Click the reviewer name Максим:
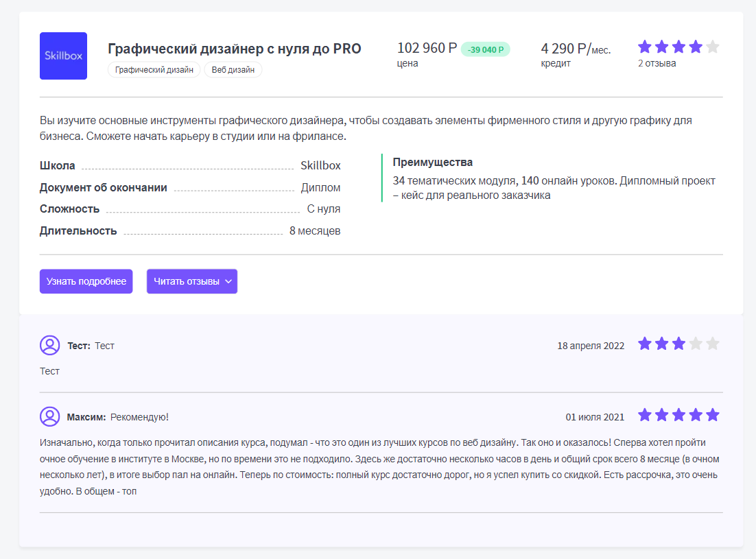756x559 pixels. [86, 417]
